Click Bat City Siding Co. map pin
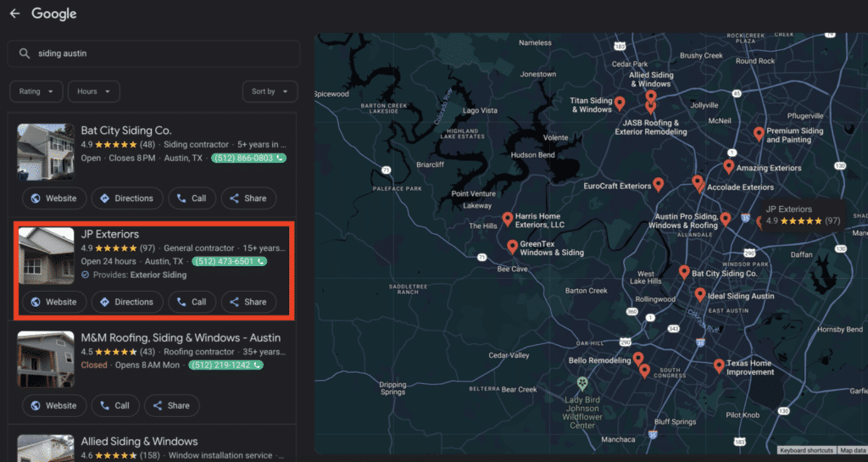 pos(684,272)
